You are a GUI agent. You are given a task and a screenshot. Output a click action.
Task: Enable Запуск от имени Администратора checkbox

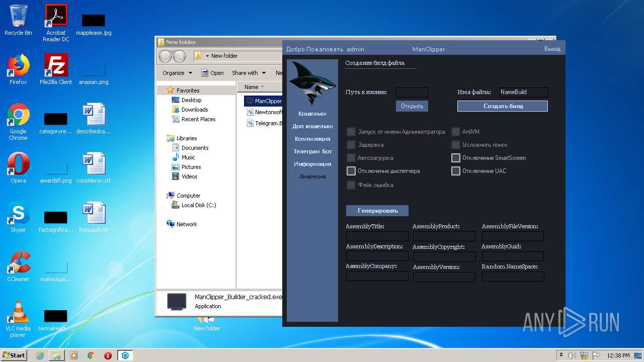(351, 132)
